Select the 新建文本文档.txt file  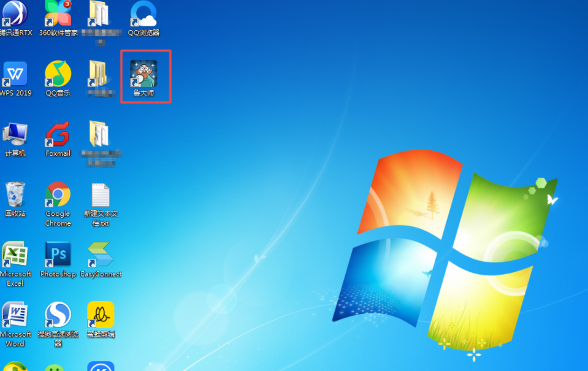click(x=101, y=205)
